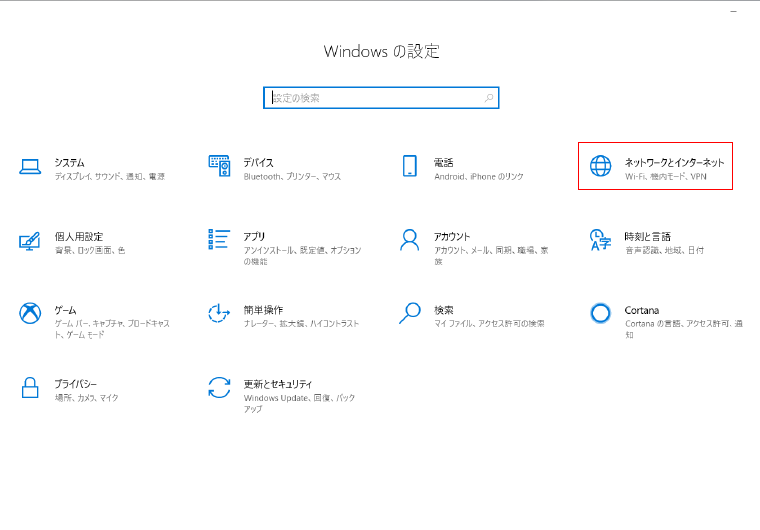
Task: Click the text ディスプレイ、サウンド、通知、電源
Action: tap(110, 177)
